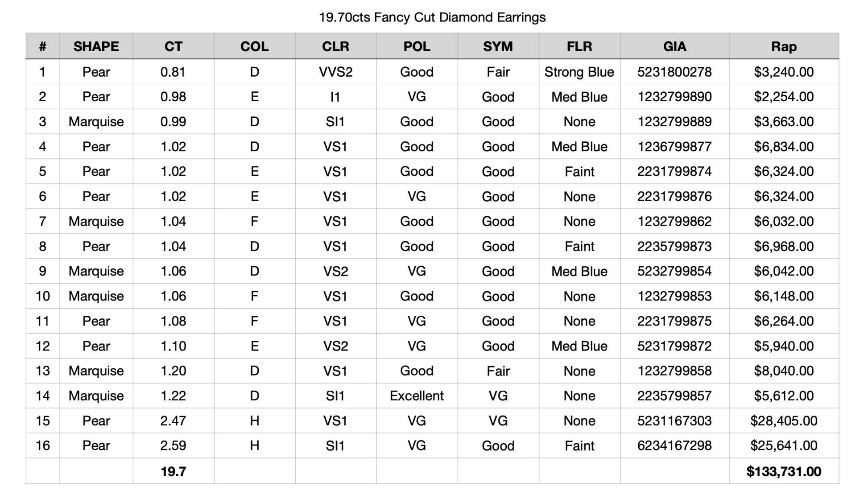Viewport: 868px width, 499px height.
Task: Click the CLR column header
Action: [x=335, y=46]
